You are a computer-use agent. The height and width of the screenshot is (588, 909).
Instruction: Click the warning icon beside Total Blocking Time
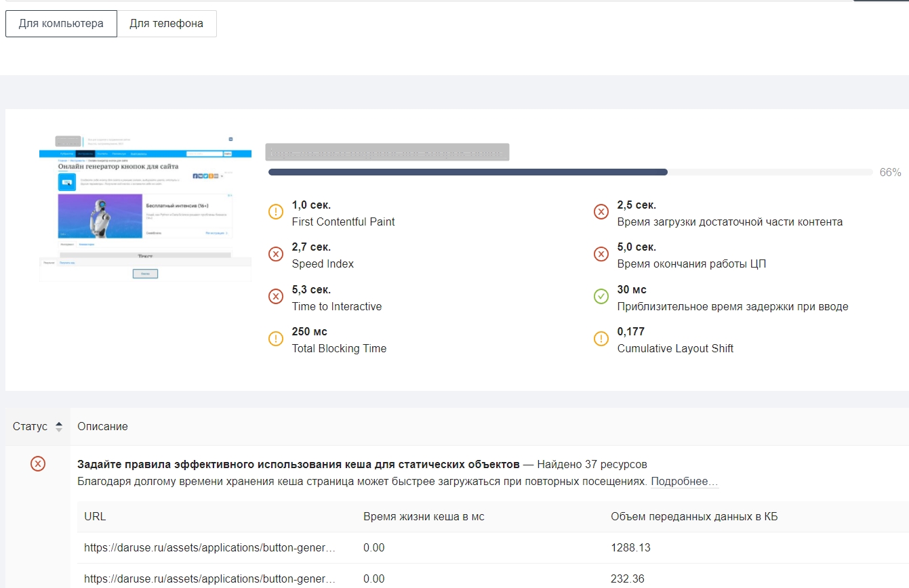(x=276, y=339)
